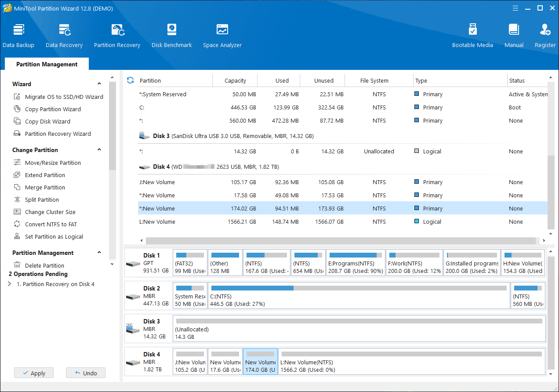559x392 pixels.
Task: Switch to Partition Management tab
Action: point(47,64)
